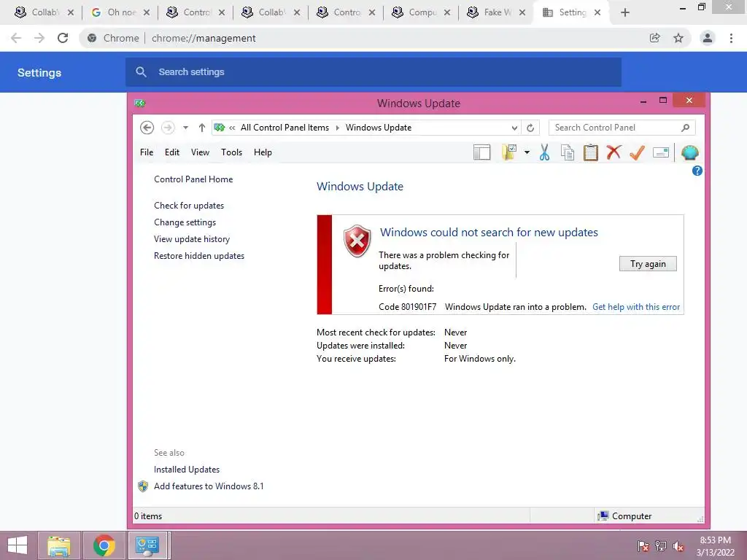Click the Chrome taskbar icon
747x560 pixels.
point(104,545)
